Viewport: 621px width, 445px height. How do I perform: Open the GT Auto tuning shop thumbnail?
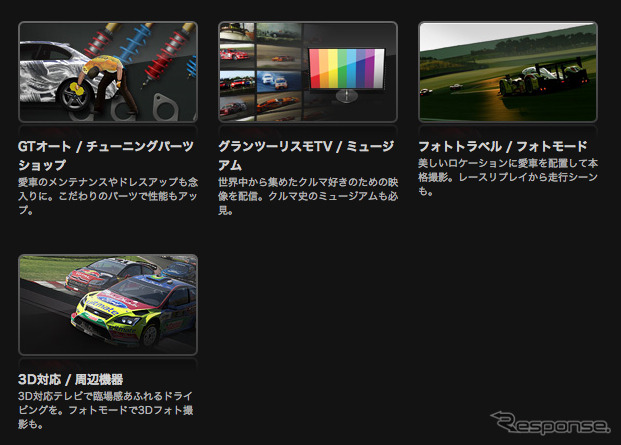pyautogui.click(x=108, y=72)
